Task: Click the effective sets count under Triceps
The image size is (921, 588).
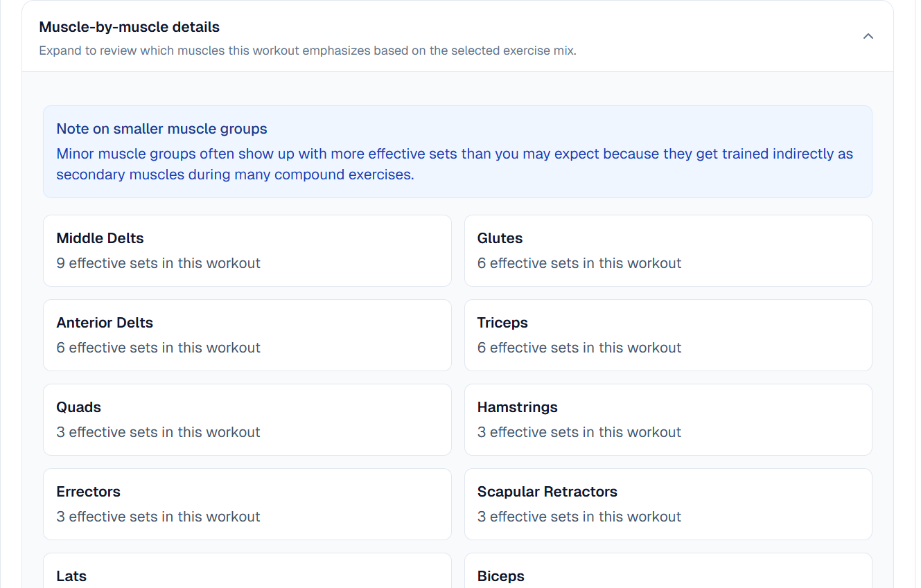Action: click(x=579, y=348)
